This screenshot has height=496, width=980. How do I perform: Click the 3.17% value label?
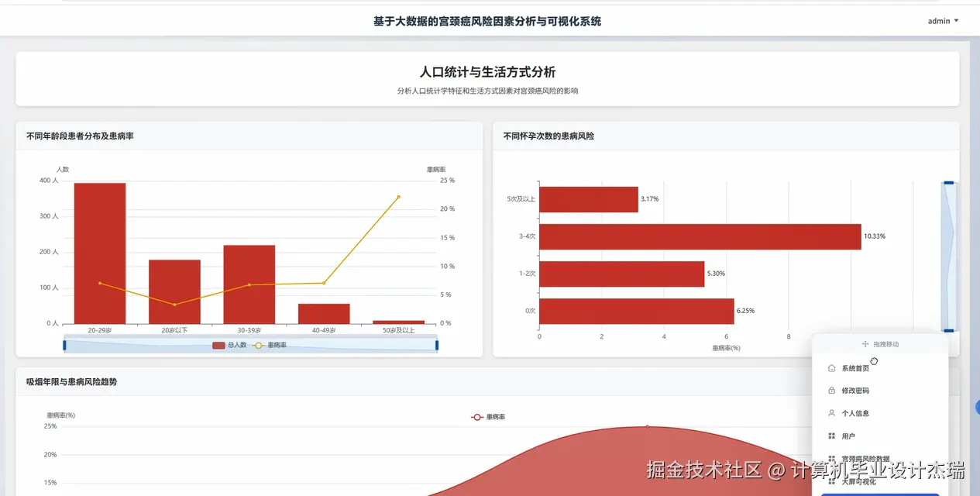point(650,199)
